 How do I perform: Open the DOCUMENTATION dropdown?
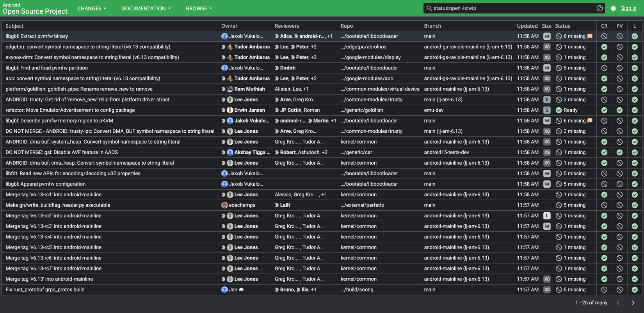[146, 8]
